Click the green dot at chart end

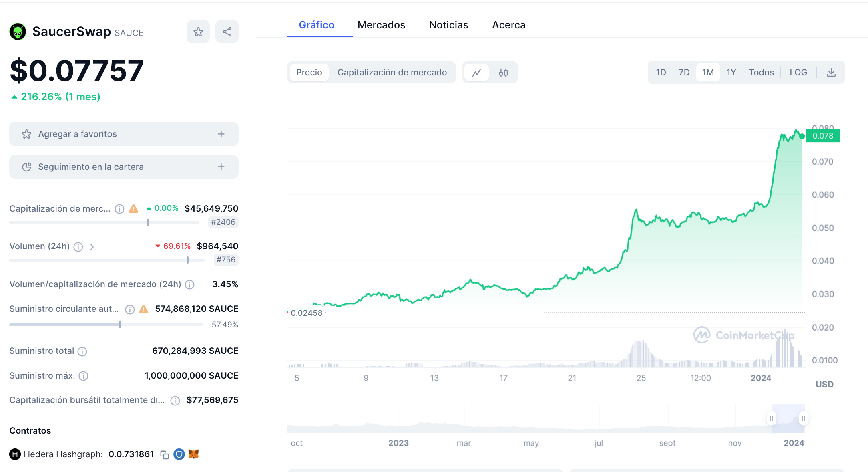[802, 137]
